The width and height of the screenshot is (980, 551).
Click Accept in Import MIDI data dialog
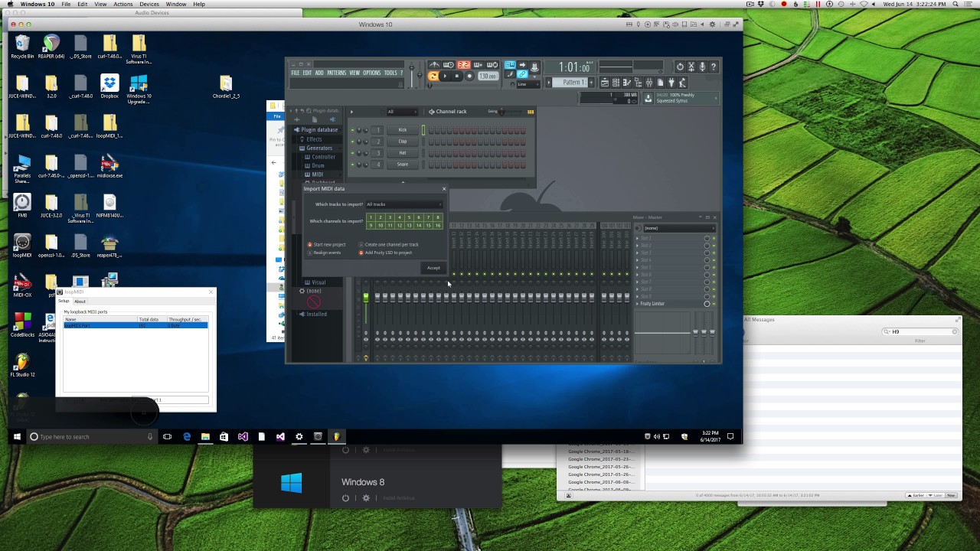(x=433, y=268)
